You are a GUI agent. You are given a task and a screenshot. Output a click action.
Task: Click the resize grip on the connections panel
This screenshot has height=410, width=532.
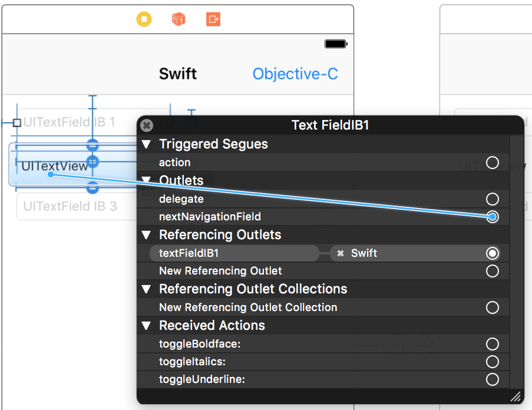coord(517,396)
